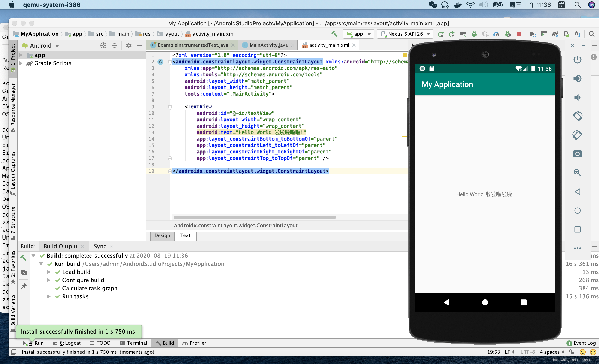Open Project panel gear settings
Viewport: 599px width, 364px height.
pyautogui.click(x=129, y=45)
